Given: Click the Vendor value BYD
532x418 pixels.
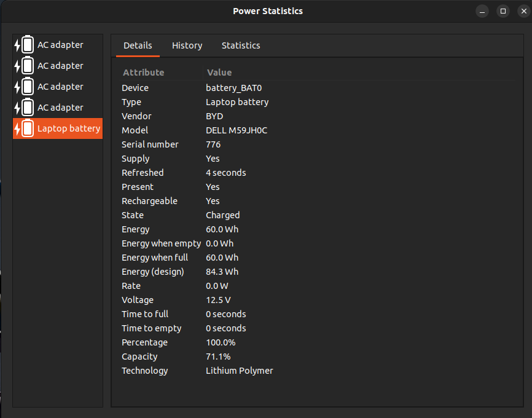Looking at the screenshot, I should click(x=214, y=116).
